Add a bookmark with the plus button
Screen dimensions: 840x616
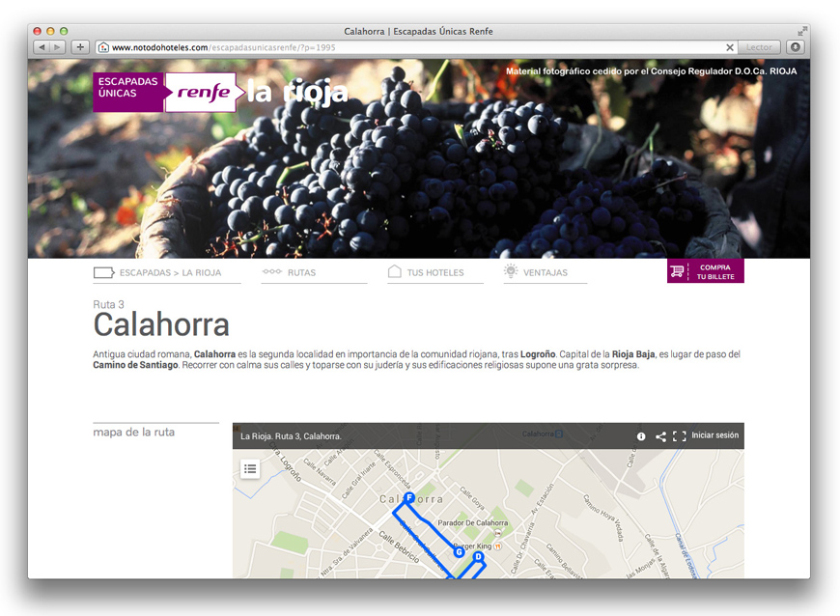(x=80, y=47)
